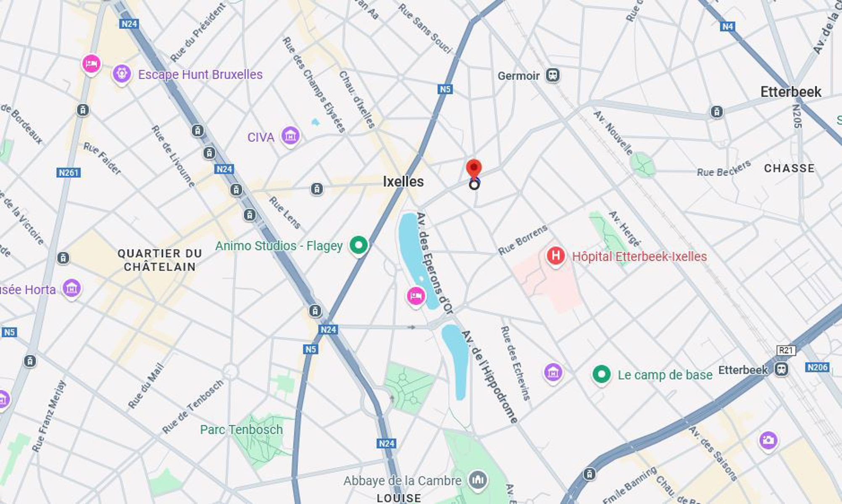Click the pink hotel icon beside the pond
The image size is (842, 504).
coord(416,296)
